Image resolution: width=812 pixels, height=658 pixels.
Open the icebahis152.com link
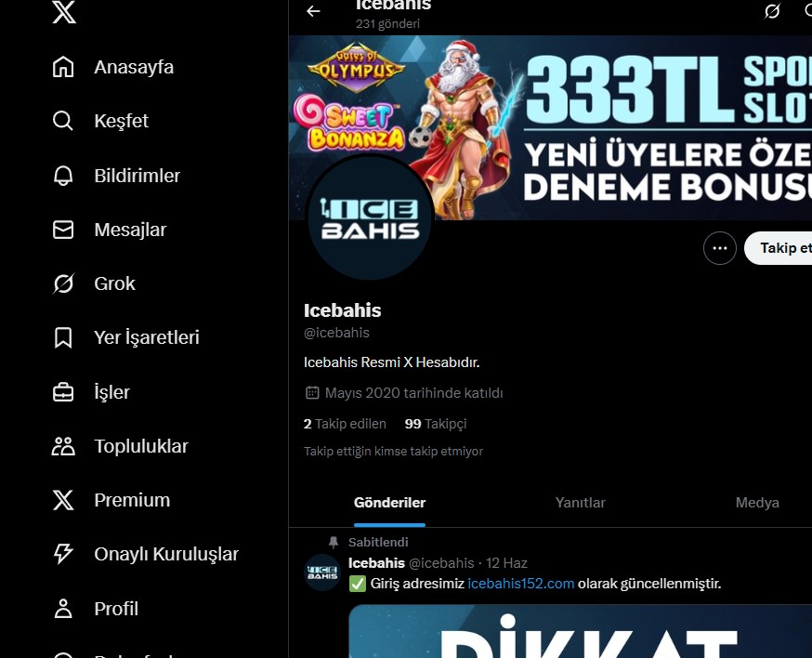(520, 584)
